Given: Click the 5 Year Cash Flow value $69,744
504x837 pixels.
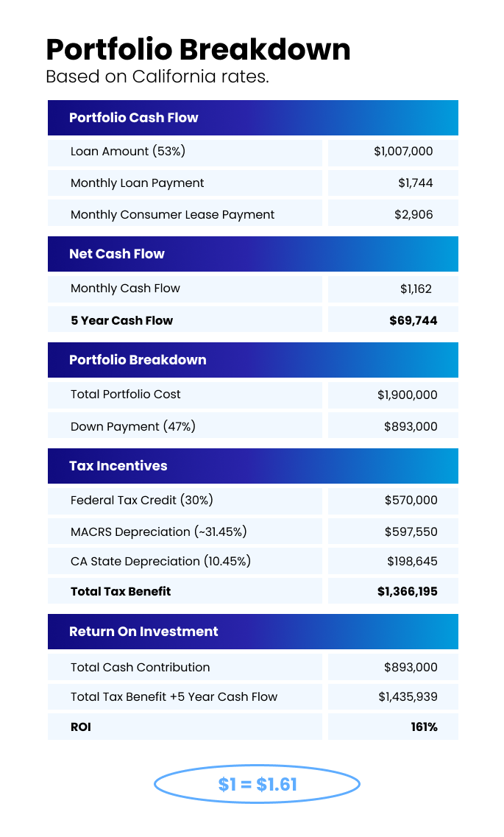Looking at the screenshot, I should point(413,320).
